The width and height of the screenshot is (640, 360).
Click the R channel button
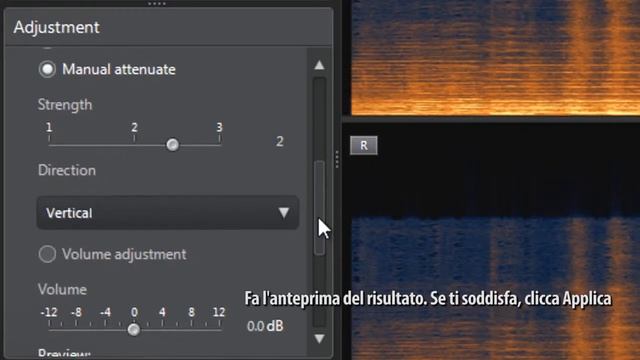(x=364, y=145)
